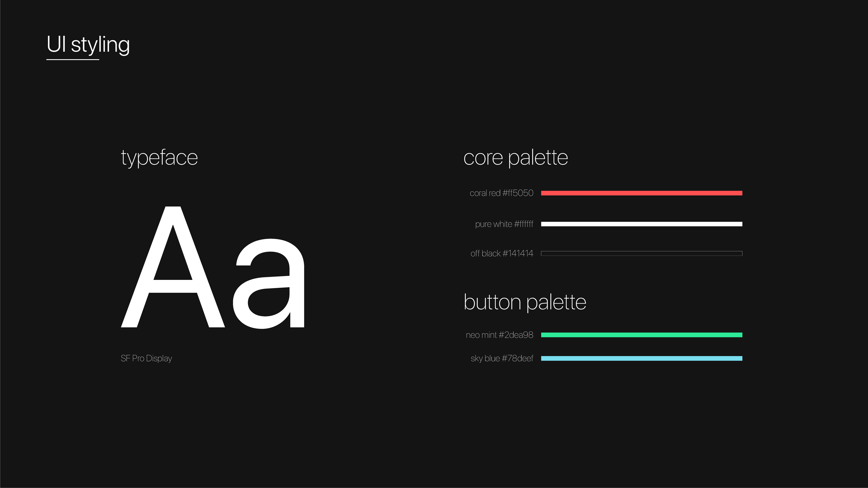The image size is (868, 488).
Task: Click the 'UI styling' title
Action: click(88, 45)
